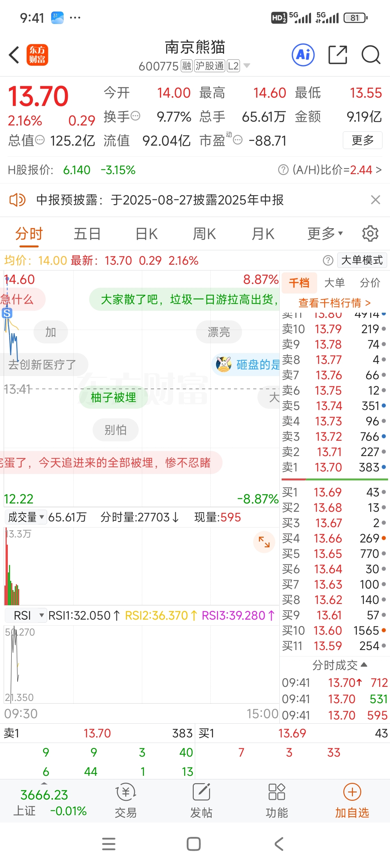The image size is (390, 868).
Task: Expand stock selector triangle next to L2
Action: point(247,66)
